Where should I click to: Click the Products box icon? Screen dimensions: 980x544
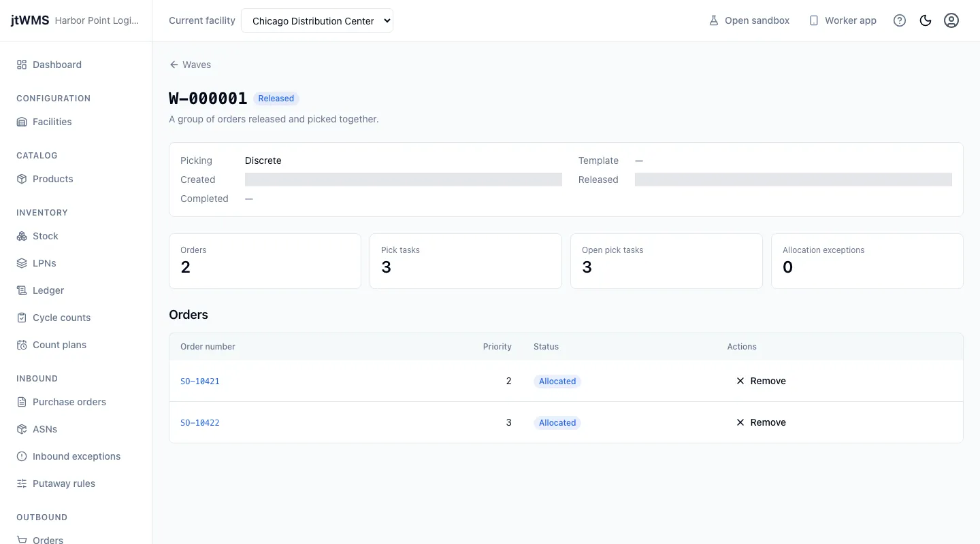pos(22,179)
